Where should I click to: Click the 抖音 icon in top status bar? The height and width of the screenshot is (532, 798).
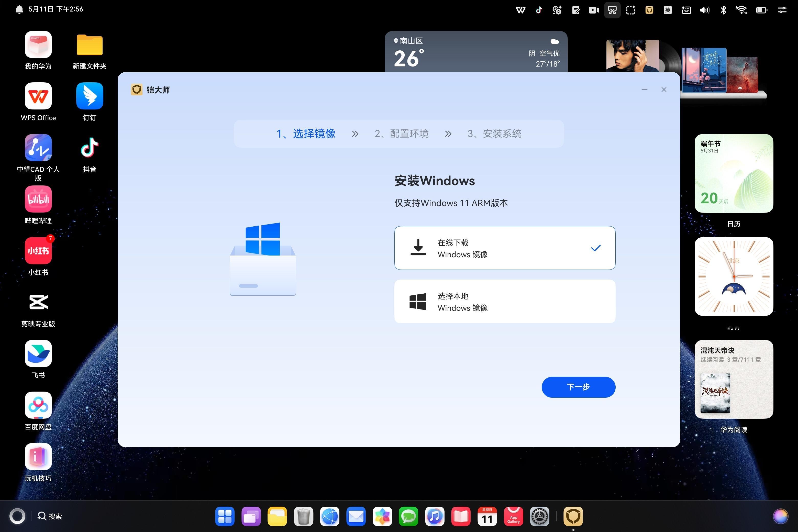coord(539,10)
